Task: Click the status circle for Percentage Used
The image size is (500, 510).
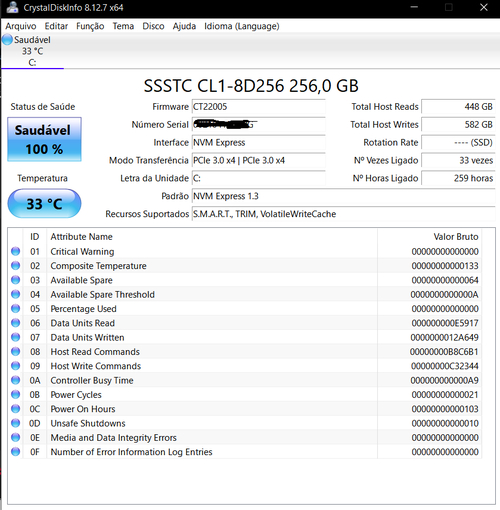Action: coord(15,309)
